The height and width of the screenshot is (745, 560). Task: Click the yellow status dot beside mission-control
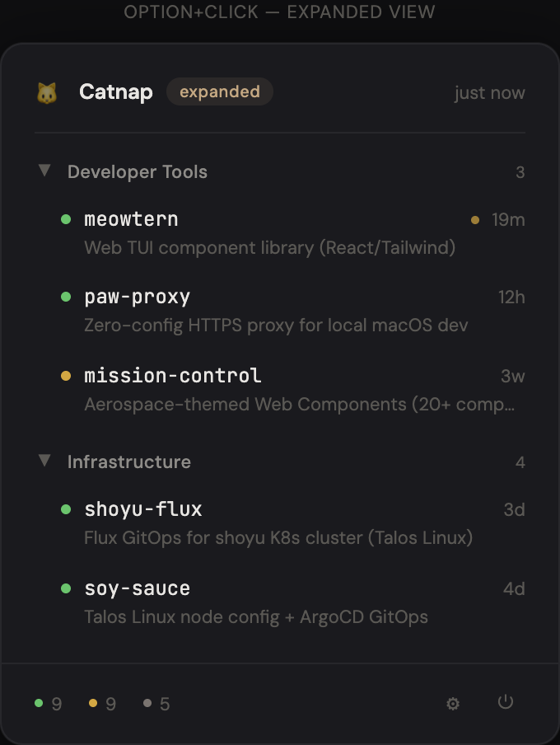(66, 376)
